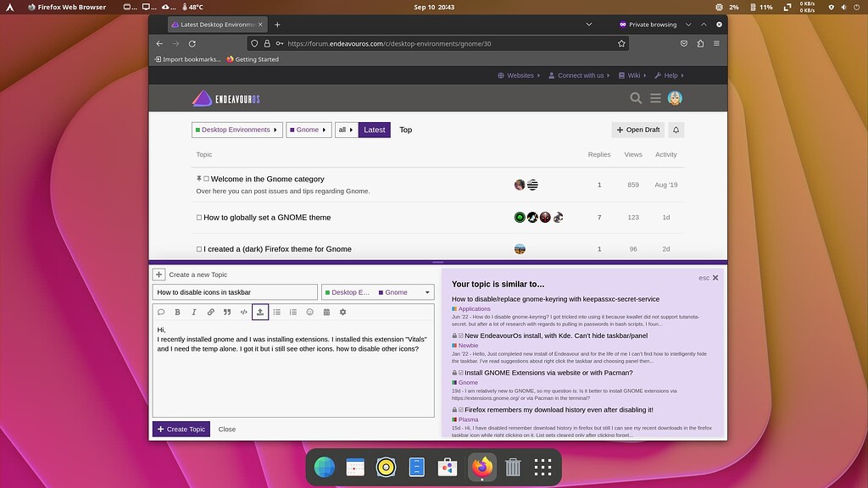
Task: Toggle the bookmark star in the address bar
Action: point(621,43)
